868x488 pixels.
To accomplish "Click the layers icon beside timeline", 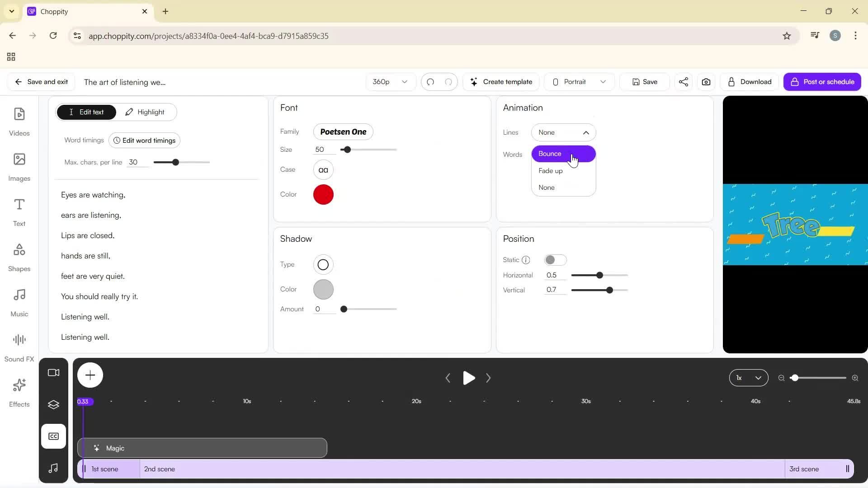I will coord(53,404).
